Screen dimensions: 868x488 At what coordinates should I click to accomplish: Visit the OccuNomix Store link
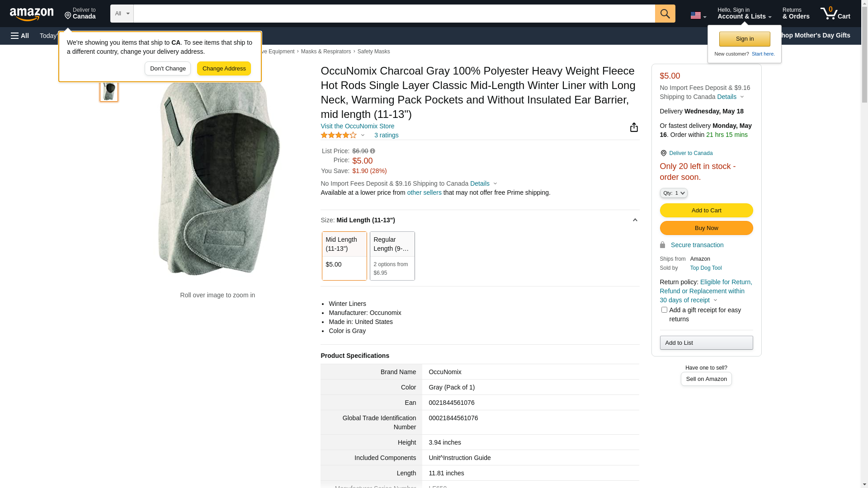357,126
